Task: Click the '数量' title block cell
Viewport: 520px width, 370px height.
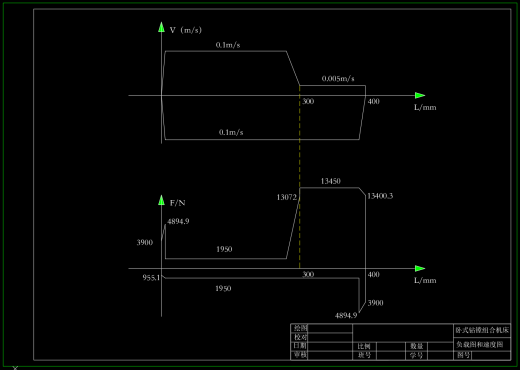Action: [417, 346]
